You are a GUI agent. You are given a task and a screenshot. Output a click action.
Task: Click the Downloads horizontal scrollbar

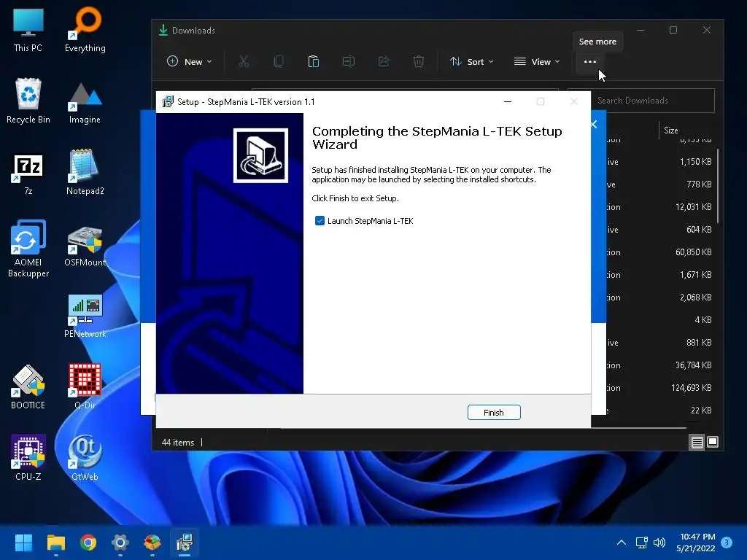coord(484,428)
